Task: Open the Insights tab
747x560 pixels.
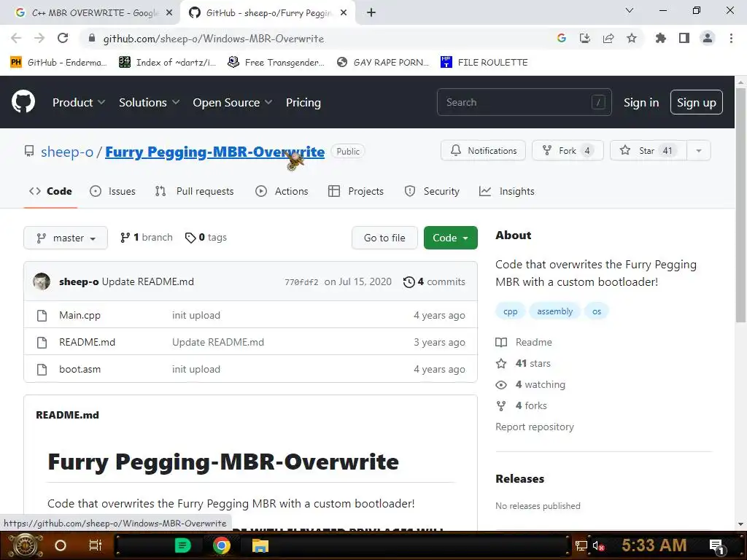Action: pos(507,192)
